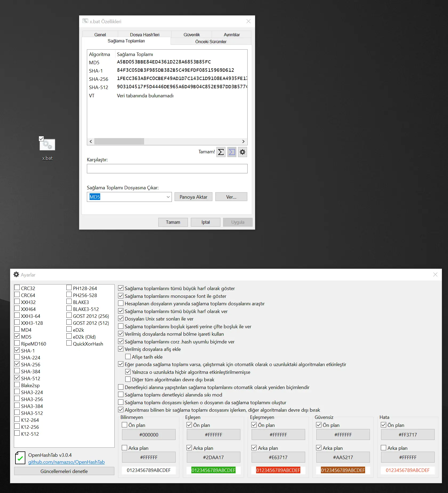Tick the QuickXorHash algorithm
The height and width of the screenshot is (493, 448).
click(x=69, y=343)
